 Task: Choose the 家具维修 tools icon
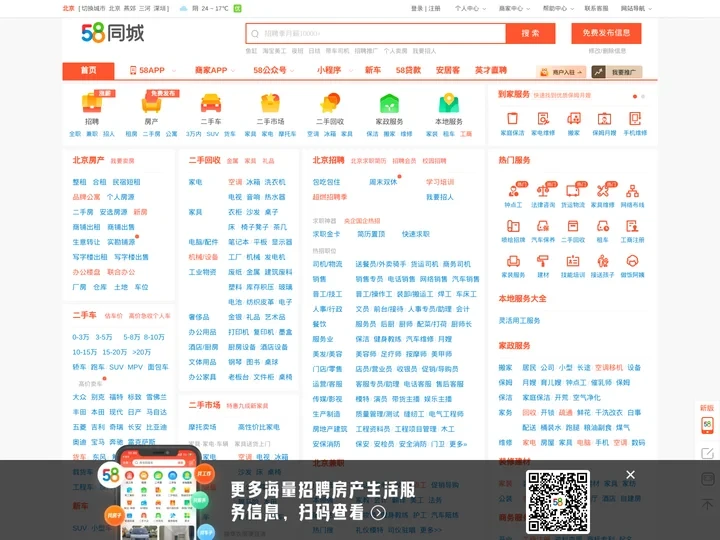click(x=602, y=190)
